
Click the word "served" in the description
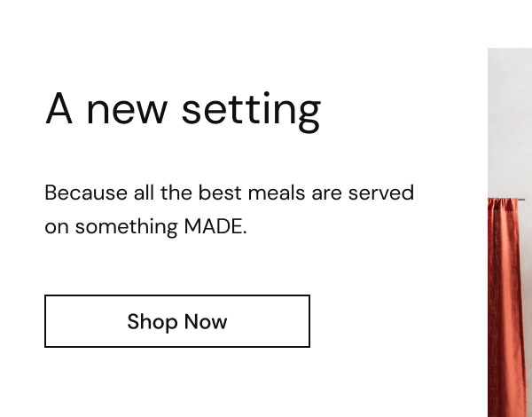(381, 193)
